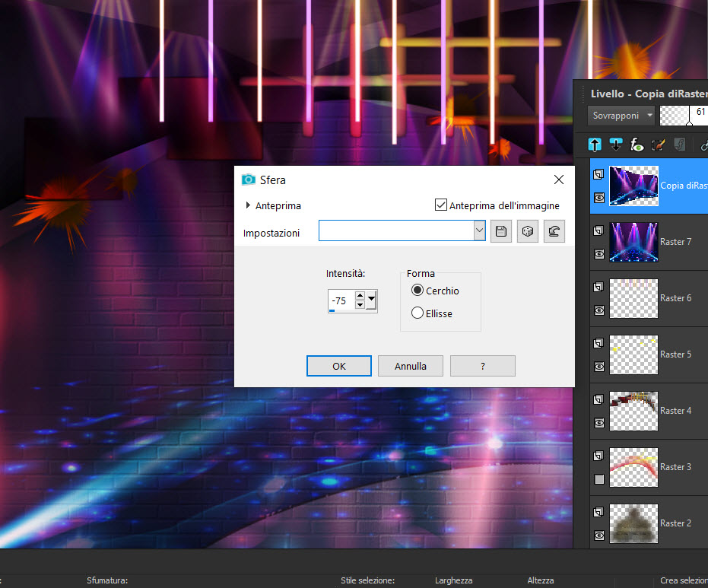Click the Stile selezione label in bottom bar
The height and width of the screenshot is (588, 708).
point(367,580)
